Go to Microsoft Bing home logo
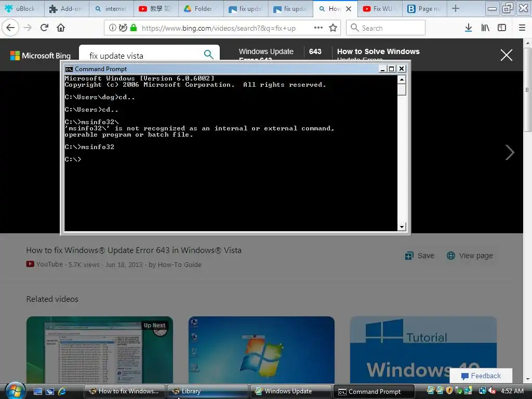 point(41,56)
